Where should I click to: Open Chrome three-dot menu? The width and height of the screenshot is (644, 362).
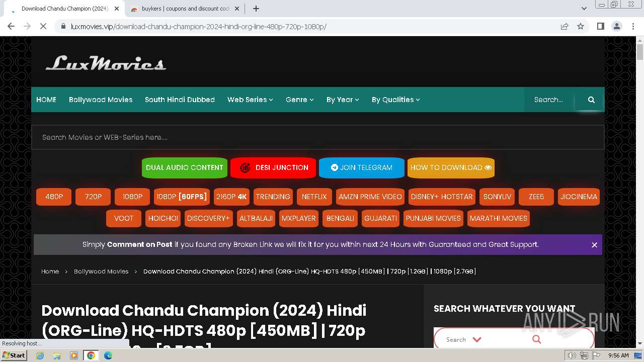pyautogui.click(x=633, y=26)
